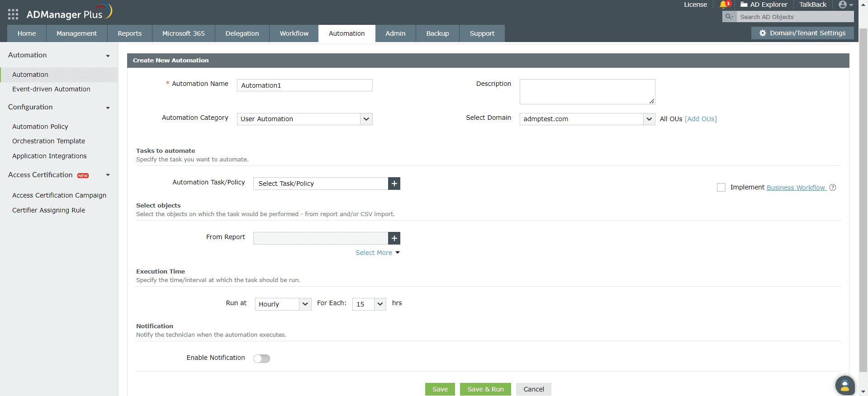Switch to the Home tab
The image size is (868, 396).
27,33
